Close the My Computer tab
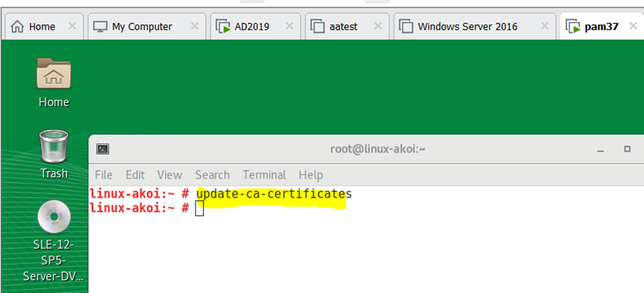The image size is (644, 293). (x=195, y=27)
